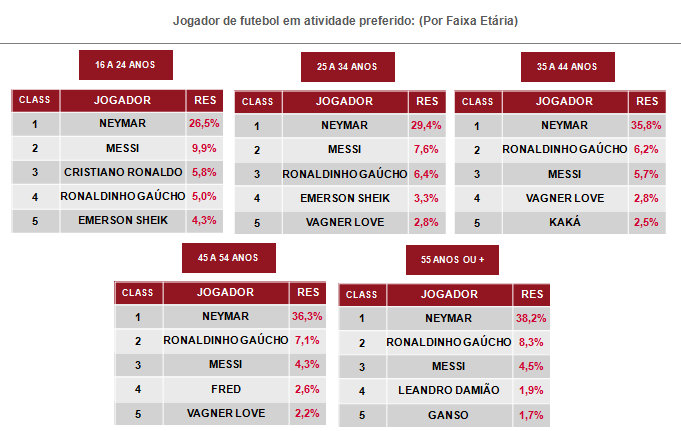Viewport: 681px width, 431px height.
Task: Select the GANSO player cell
Action: tap(448, 414)
